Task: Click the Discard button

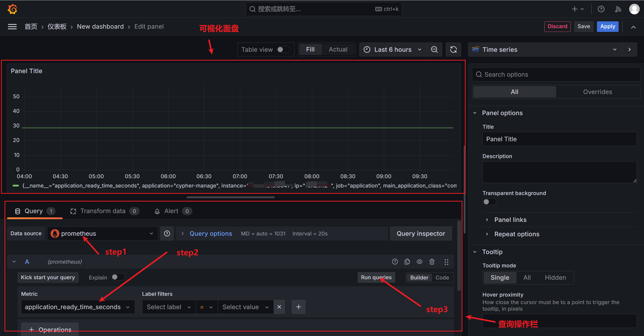Action: coord(557,27)
